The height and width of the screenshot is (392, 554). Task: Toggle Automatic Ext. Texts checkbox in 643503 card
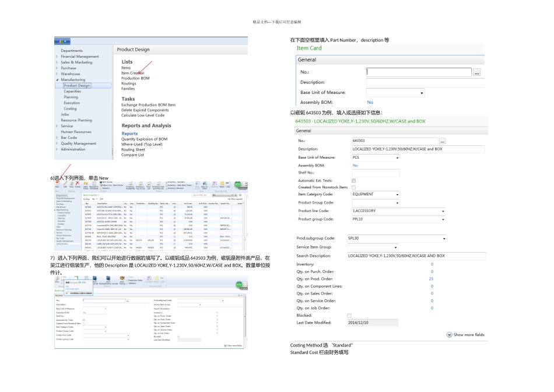pos(353,181)
